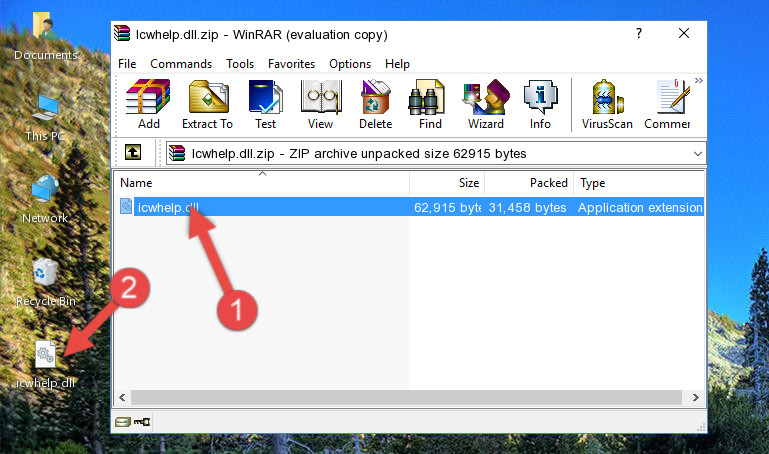Click the question mark help button
The image size is (769, 454).
[639, 33]
